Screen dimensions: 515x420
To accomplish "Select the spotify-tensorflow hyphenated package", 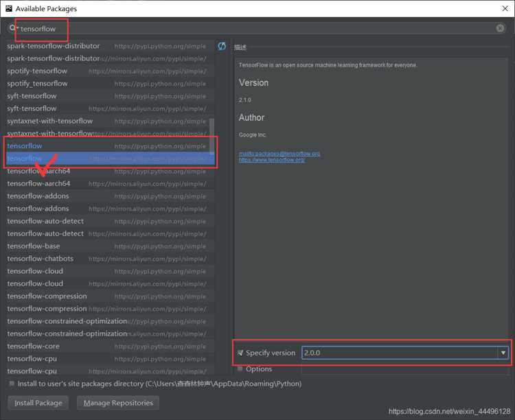I will click(111, 71).
